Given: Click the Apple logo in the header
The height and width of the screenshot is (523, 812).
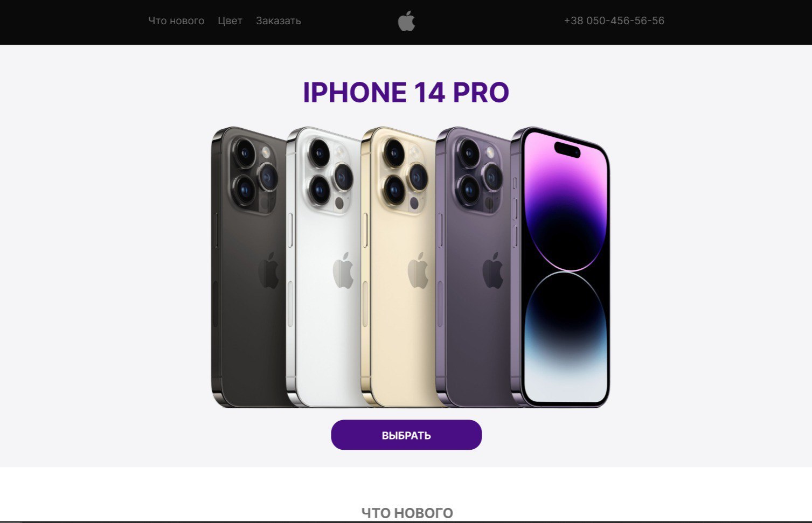Looking at the screenshot, I should (406, 22).
